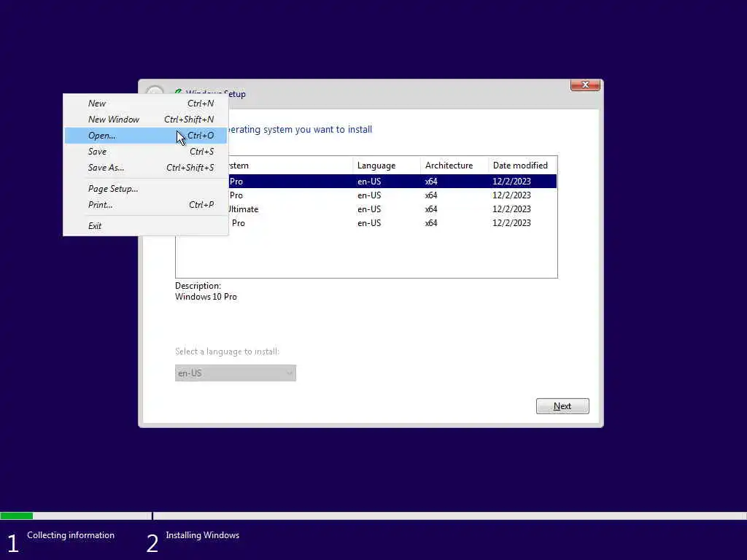Open Page Setup... from the menu

[145, 189]
